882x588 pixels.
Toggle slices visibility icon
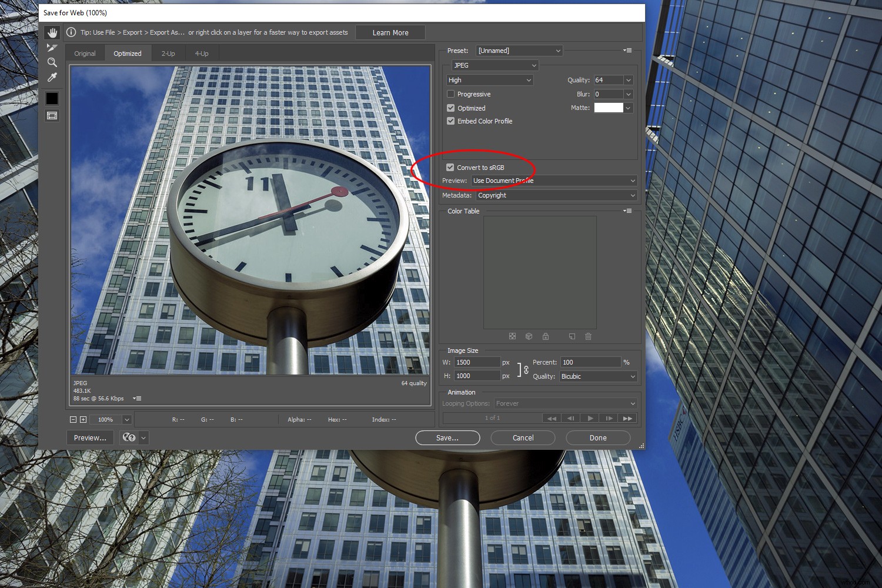click(52, 116)
